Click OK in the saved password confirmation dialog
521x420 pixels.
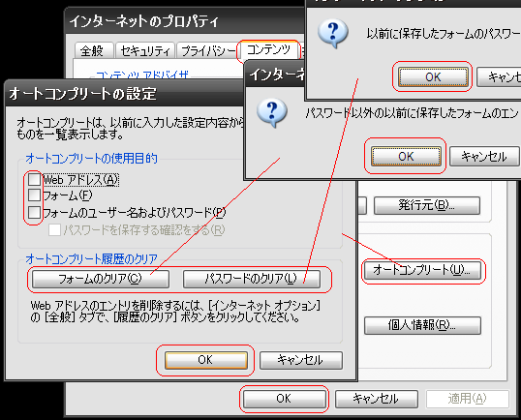click(433, 77)
